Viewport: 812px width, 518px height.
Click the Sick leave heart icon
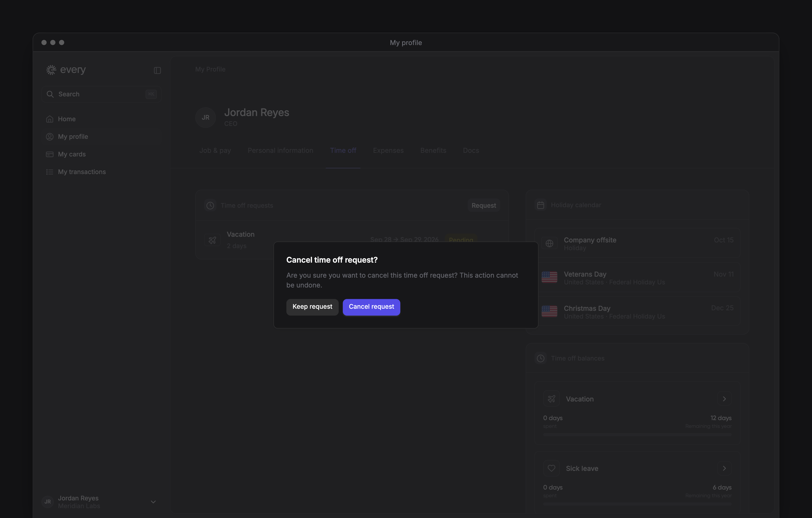551,469
